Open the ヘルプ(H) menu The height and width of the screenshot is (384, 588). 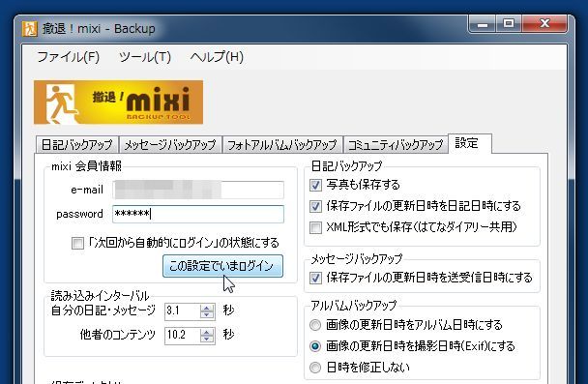click(217, 57)
